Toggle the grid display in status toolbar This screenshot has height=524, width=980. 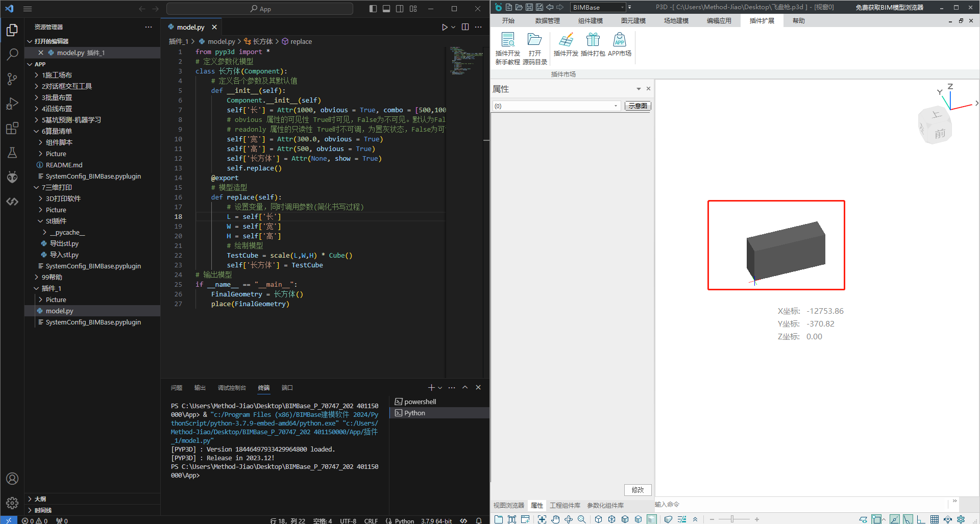click(x=934, y=519)
